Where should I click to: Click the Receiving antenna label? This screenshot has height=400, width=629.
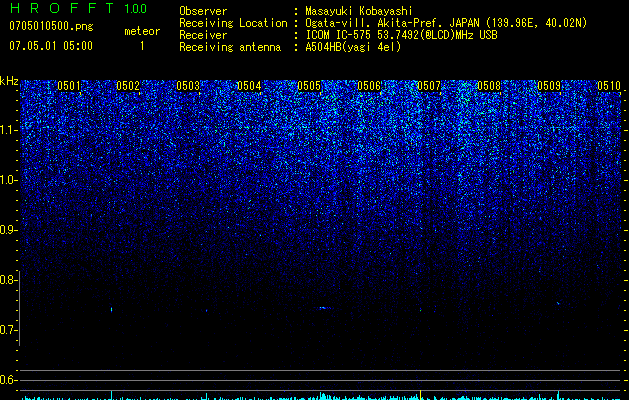(230, 47)
